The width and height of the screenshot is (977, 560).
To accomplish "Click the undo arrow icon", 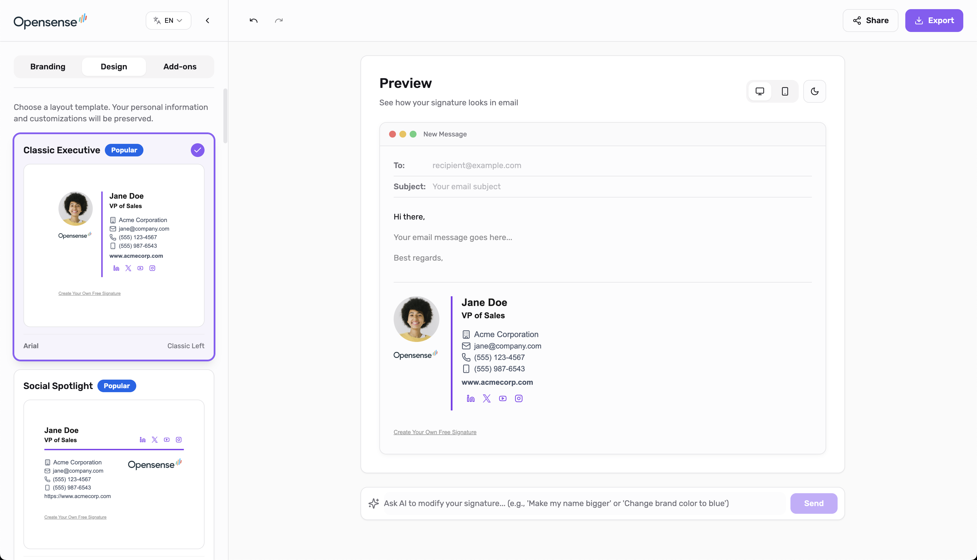I will (254, 20).
